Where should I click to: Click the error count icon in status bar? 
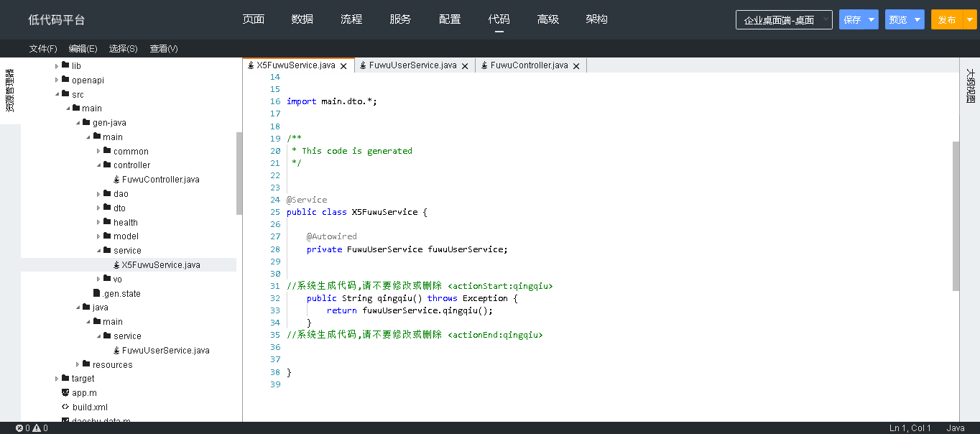pos(19,428)
